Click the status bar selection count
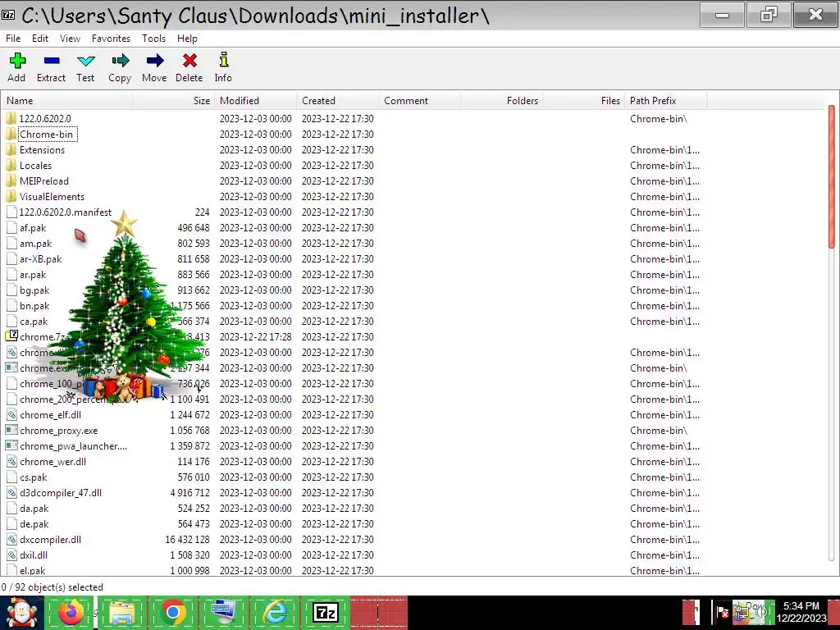This screenshot has height=630, width=840. click(x=52, y=587)
